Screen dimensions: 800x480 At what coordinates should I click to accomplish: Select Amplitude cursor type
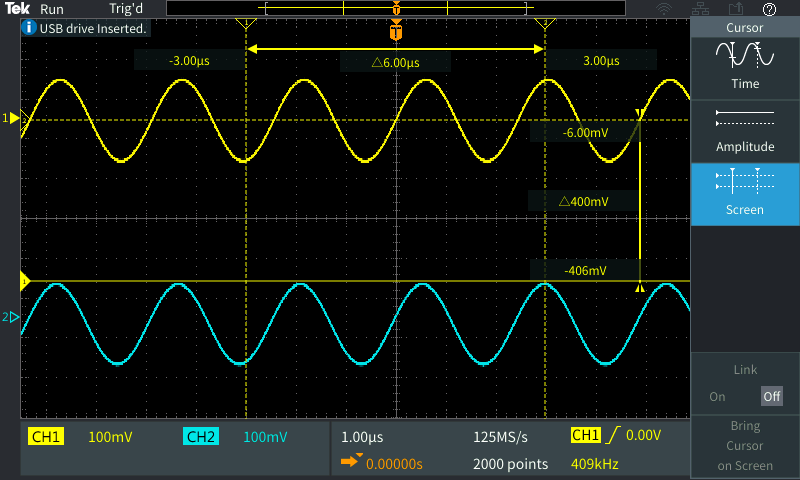click(744, 131)
